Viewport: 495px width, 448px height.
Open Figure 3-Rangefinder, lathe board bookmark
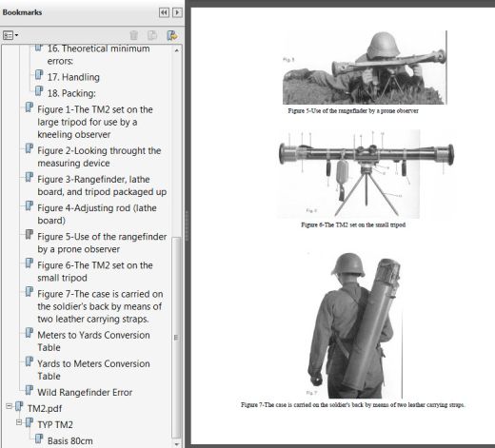click(102, 185)
